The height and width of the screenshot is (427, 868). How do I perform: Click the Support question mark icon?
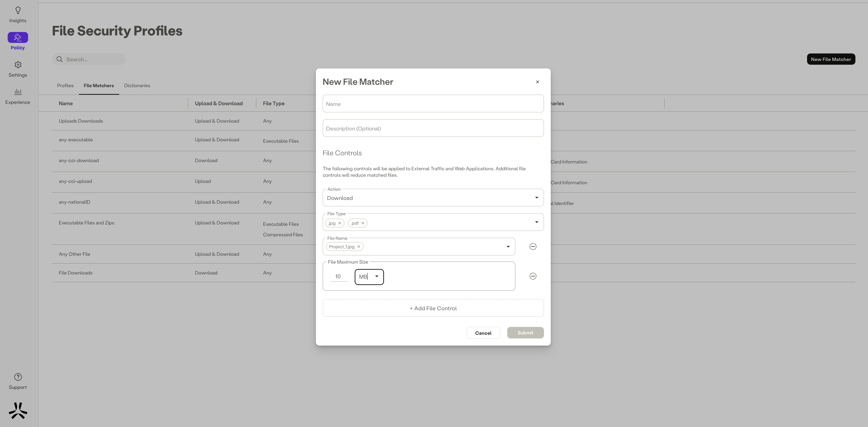tap(18, 377)
